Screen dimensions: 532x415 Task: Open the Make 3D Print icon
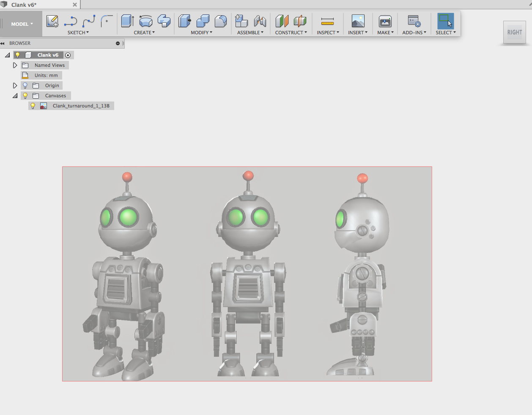coord(385,21)
